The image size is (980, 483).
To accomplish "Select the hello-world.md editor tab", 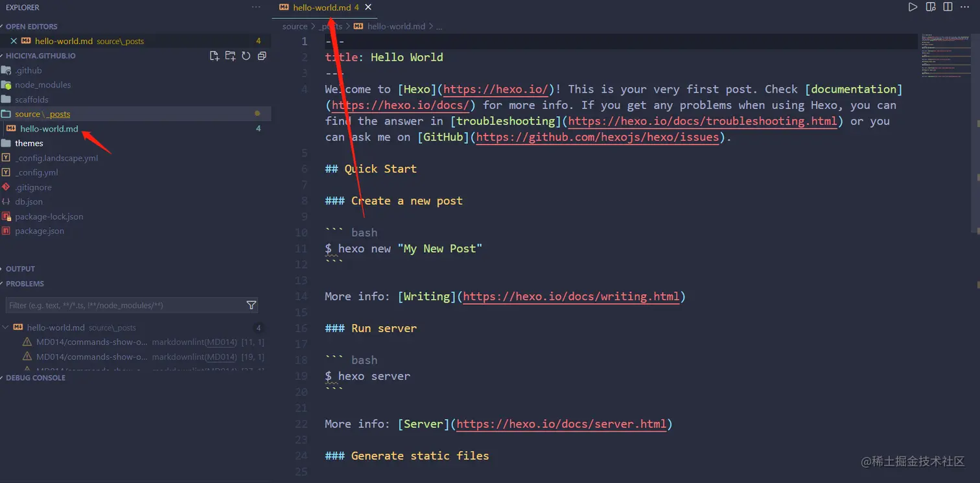I will click(x=324, y=8).
